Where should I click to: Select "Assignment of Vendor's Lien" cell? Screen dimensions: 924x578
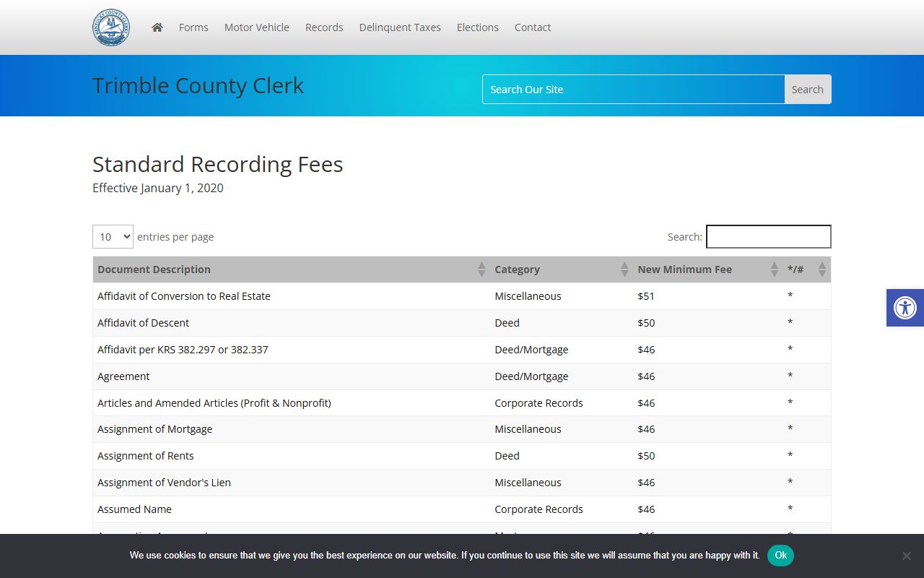click(x=291, y=483)
